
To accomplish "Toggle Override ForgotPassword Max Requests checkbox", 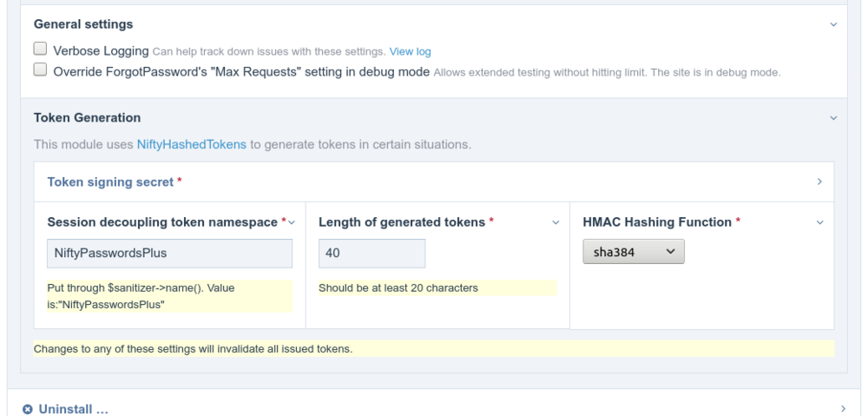I will click(40, 71).
